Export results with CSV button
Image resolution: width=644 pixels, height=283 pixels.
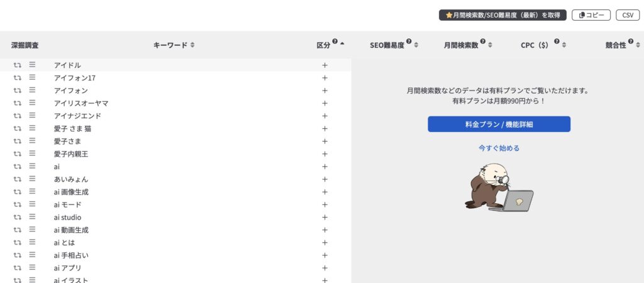pyautogui.click(x=627, y=15)
